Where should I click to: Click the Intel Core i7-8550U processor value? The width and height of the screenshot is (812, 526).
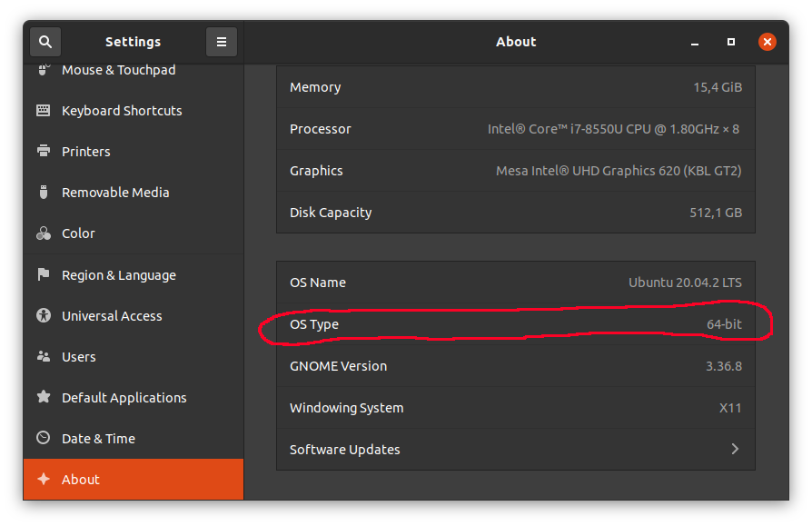click(613, 129)
